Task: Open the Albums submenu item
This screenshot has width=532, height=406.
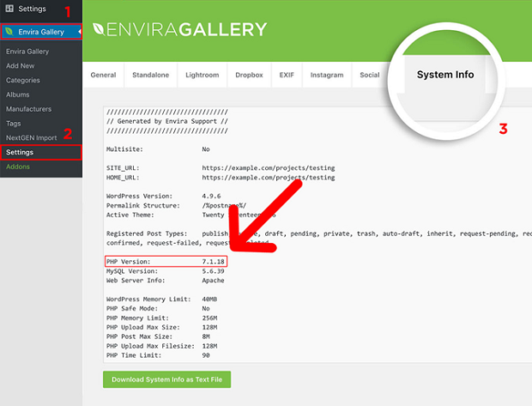Action: coord(18,94)
